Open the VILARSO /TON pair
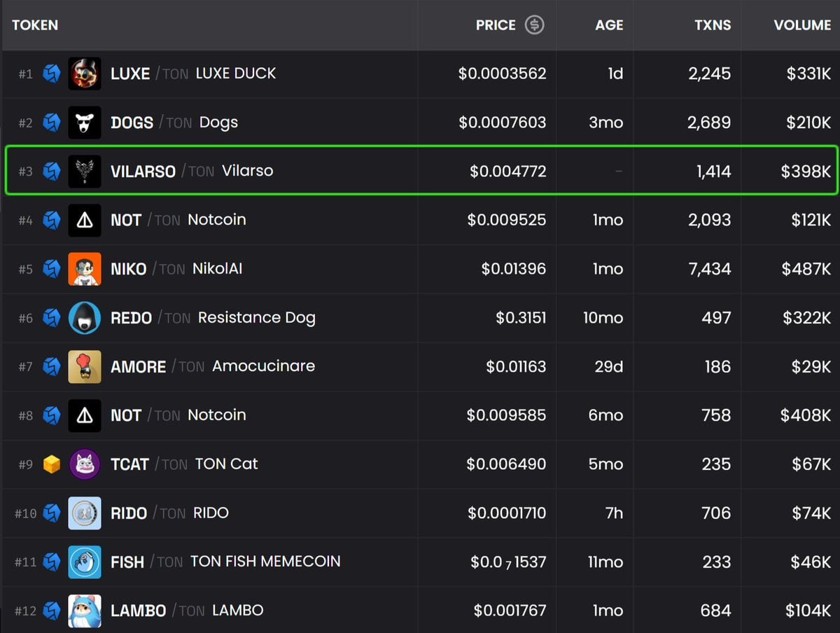 tap(162, 171)
